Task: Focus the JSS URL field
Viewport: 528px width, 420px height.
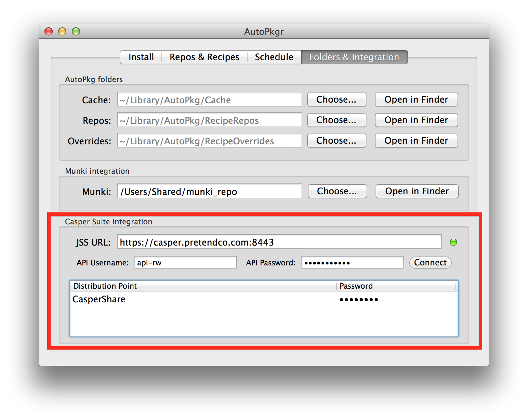Action: pyautogui.click(x=279, y=242)
